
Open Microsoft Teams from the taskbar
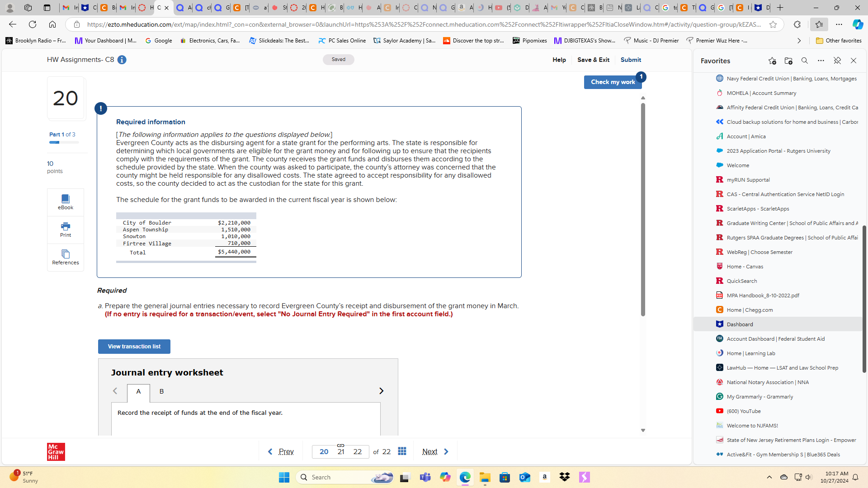(x=425, y=477)
